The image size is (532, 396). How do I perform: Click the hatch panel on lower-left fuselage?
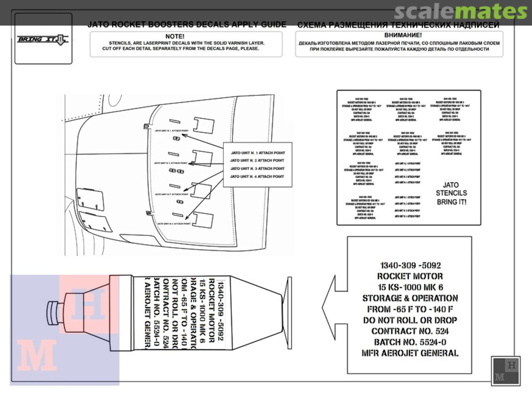[x=91, y=198]
